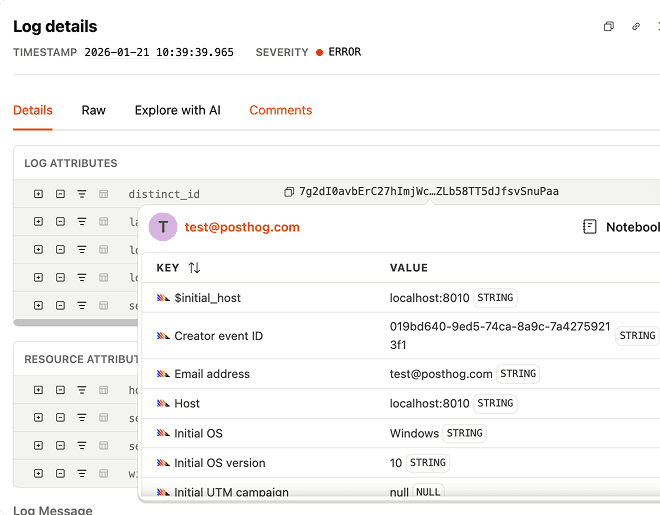Click table column icon in last resource row 'w'
This screenshot has height=515, width=660.
[x=104, y=473]
